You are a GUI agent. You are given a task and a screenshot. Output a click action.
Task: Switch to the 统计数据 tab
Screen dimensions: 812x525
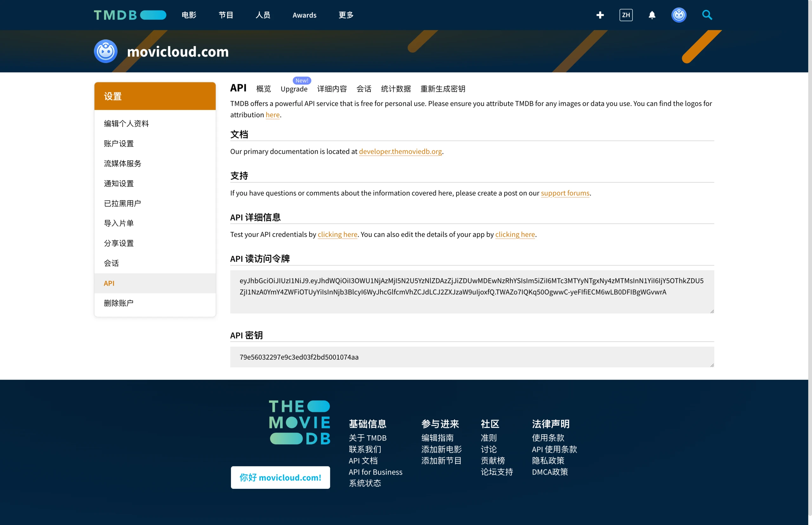396,89
